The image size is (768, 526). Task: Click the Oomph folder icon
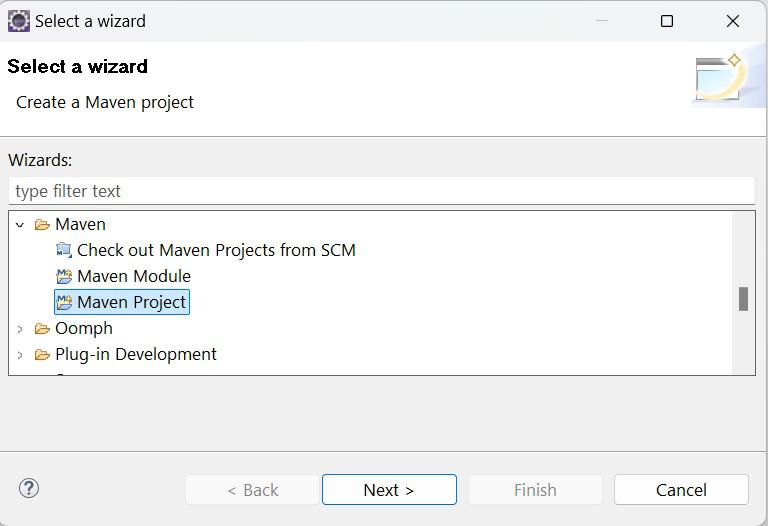click(x=42, y=329)
